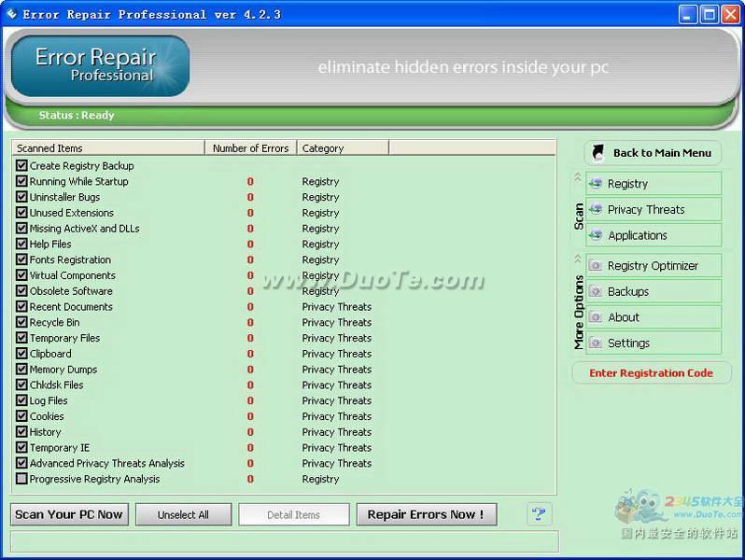Viewport: 745px width, 560px height.
Task: Collapse the Scan section chevron
Action: (x=578, y=177)
